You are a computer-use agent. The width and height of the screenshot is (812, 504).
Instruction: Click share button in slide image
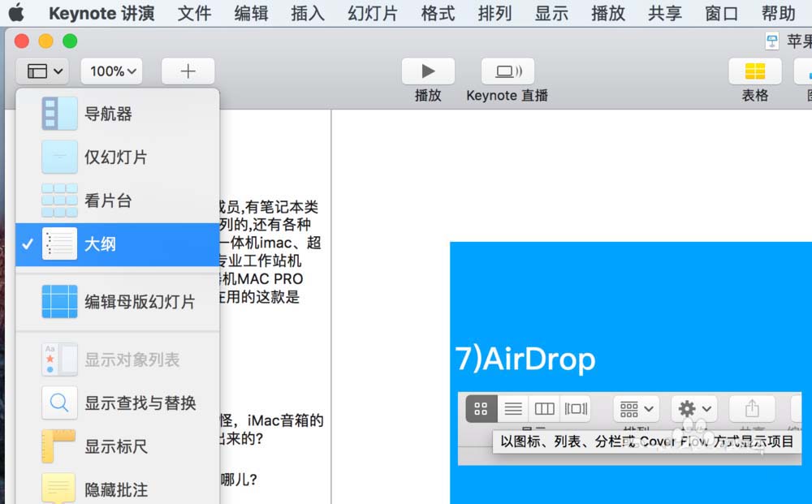752,409
